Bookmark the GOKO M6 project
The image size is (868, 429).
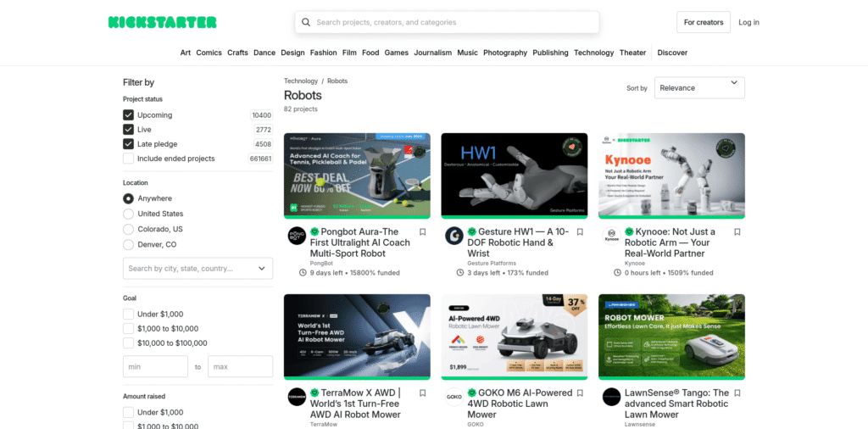[580, 393]
